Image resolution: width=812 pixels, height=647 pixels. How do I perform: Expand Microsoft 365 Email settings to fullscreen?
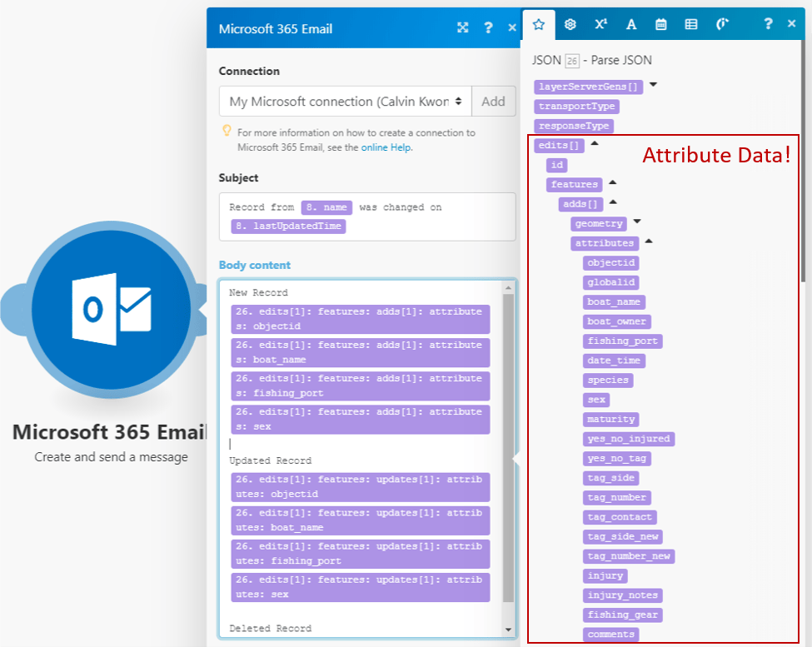463,27
